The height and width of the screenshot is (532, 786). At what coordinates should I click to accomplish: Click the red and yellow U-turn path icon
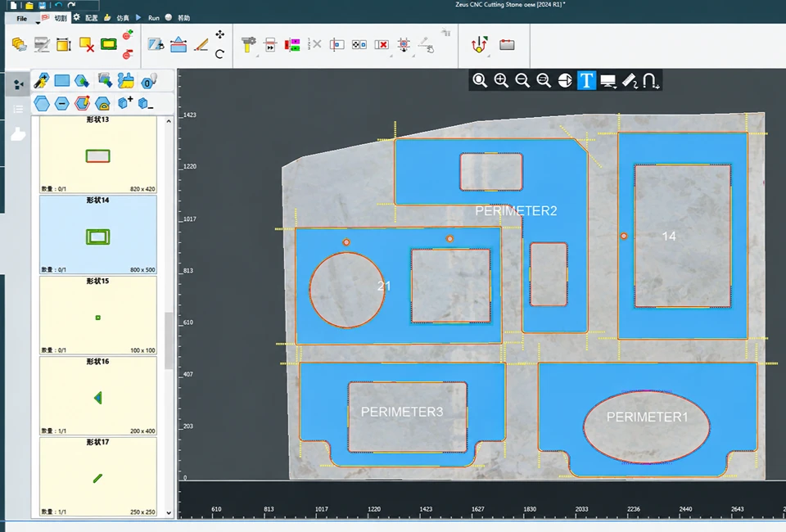pyautogui.click(x=479, y=44)
